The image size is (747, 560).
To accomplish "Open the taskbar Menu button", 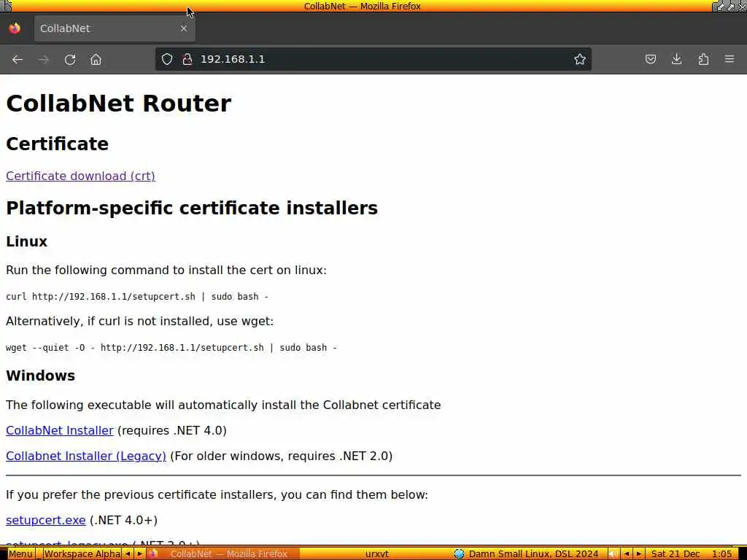I will (x=21, y=554).
